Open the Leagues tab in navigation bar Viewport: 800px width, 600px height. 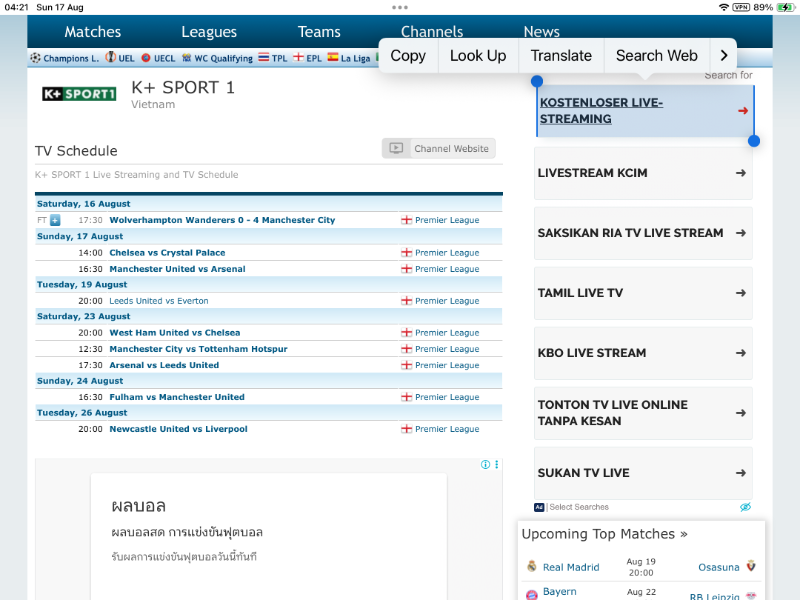click(209, 32)
